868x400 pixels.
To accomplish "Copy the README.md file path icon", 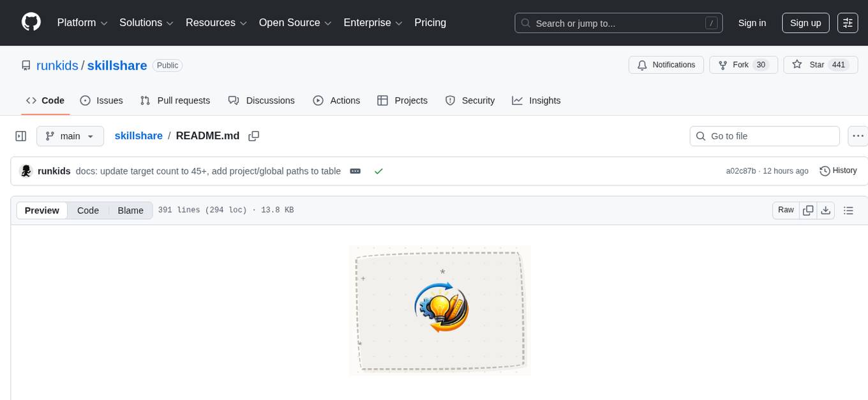I will [253, 135].
